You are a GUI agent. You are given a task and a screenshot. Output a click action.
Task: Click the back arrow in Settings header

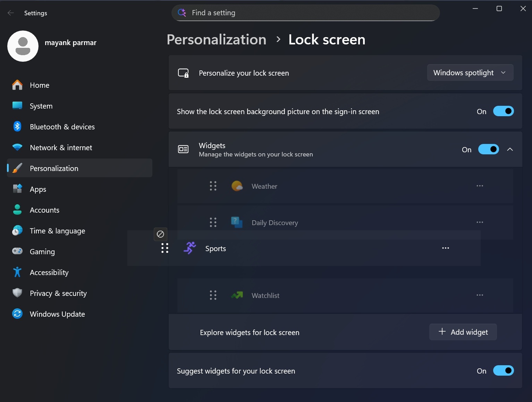point(11,13)
